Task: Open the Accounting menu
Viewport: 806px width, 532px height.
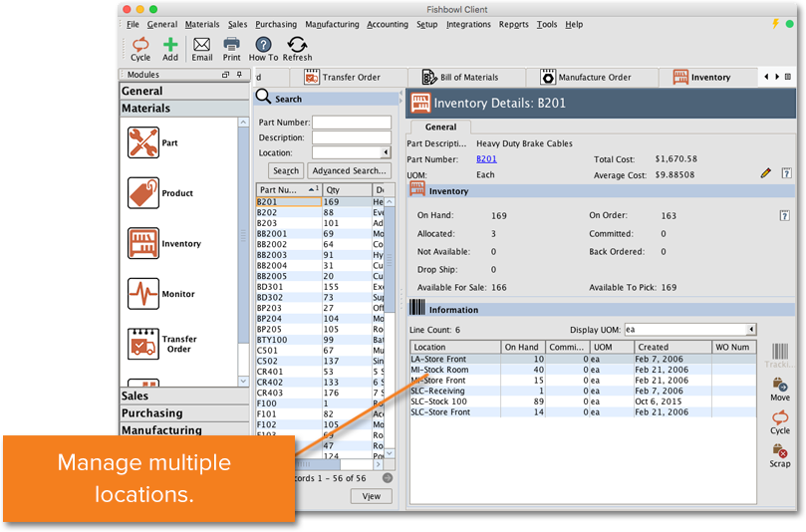Action: click(x=388, y=24)
